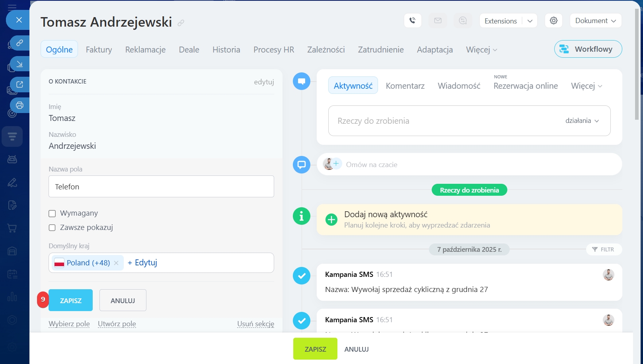Click the green ZAPISZ button at bottom
Screen dimensions: 643x364
click(x=315, y=349)
